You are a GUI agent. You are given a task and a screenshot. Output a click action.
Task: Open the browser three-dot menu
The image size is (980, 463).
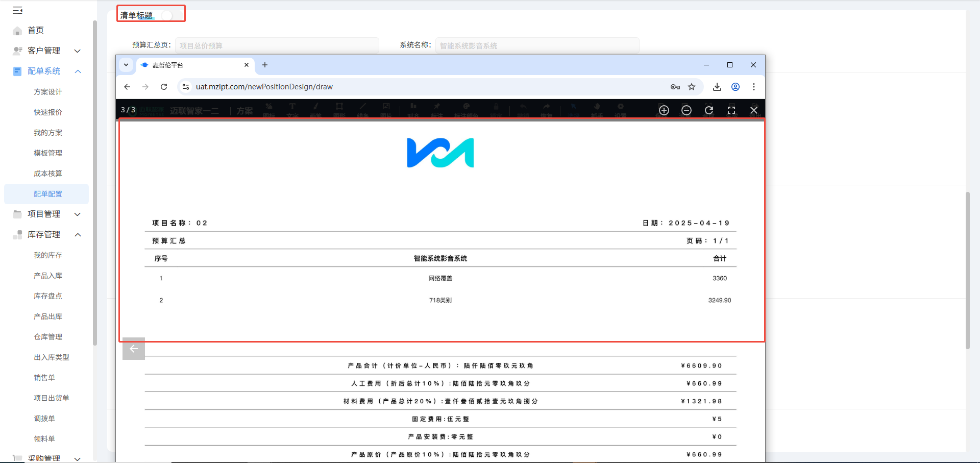point(754,87)
